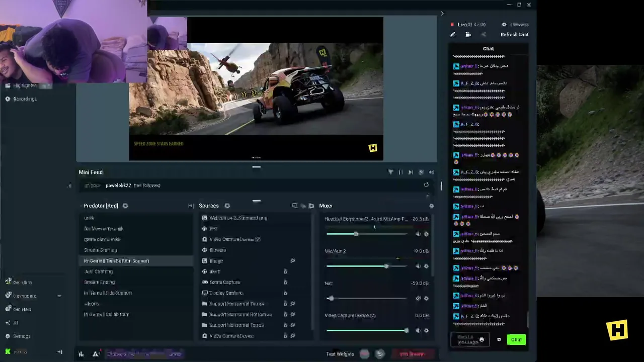Open chat settings gear near Chat button
Viewport: 644px width, 362px height.
[x=499, y=340]
